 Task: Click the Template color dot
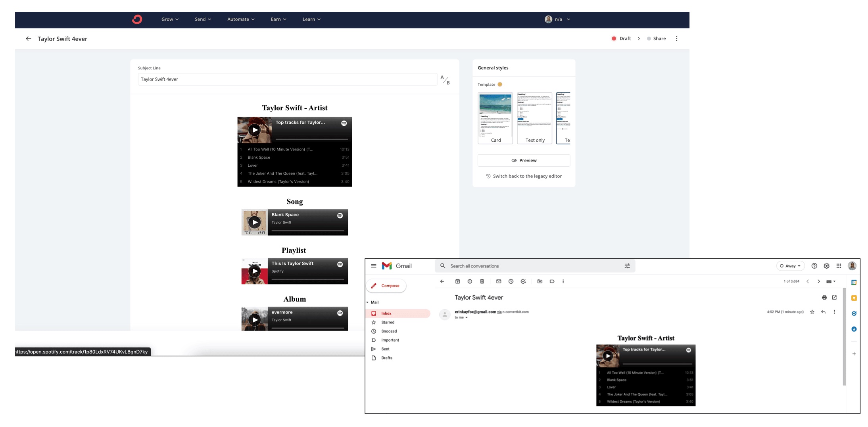click(500, 84)
